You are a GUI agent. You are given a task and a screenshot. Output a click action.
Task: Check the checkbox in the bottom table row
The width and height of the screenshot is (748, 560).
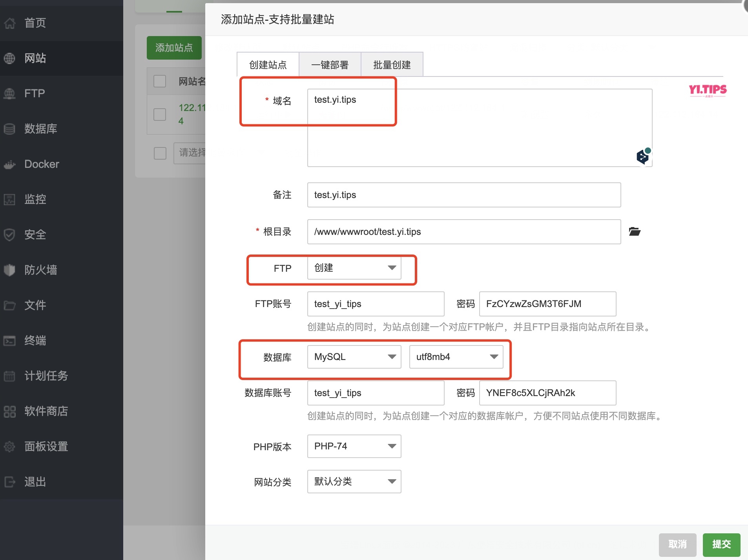pyautogui.click(x=160, y=153)
